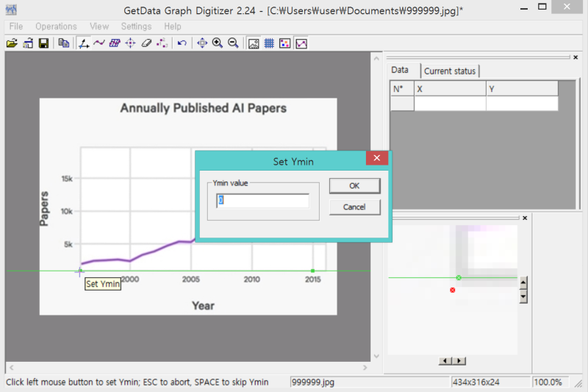Choose the Auto trace lines tool
The image size is (588, 392).
pyautogui.click(x=99, y=43)
